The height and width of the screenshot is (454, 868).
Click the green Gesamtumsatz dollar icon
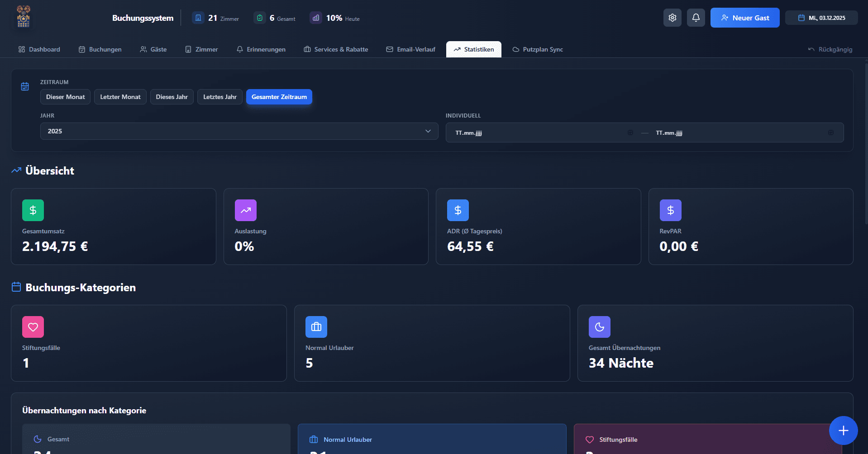point(33,210)
